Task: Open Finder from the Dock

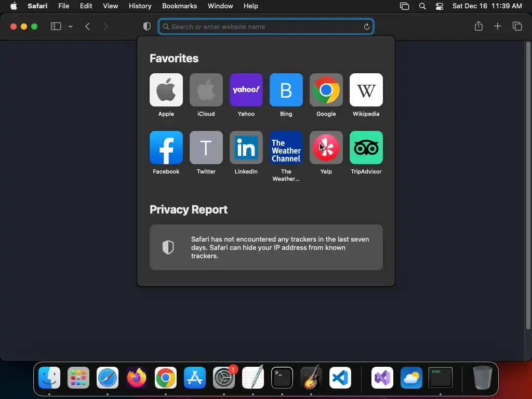Action: (49, 378)
